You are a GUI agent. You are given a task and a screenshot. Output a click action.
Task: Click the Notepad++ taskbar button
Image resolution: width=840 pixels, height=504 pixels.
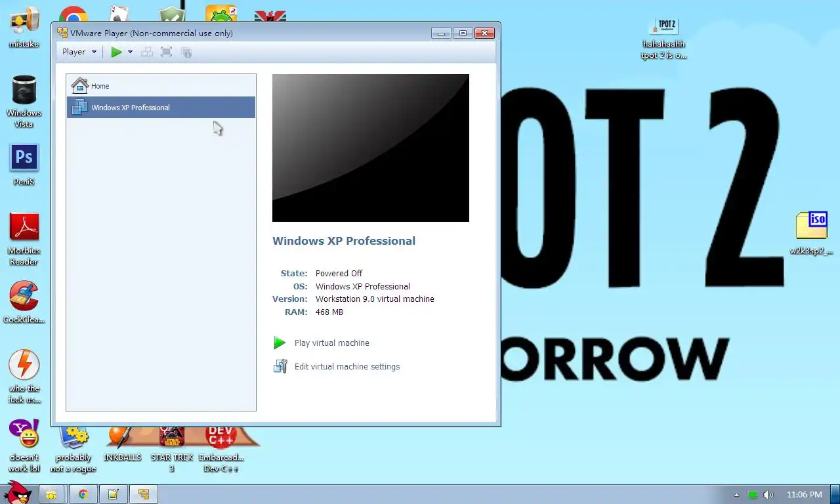[x=113, y=494]
